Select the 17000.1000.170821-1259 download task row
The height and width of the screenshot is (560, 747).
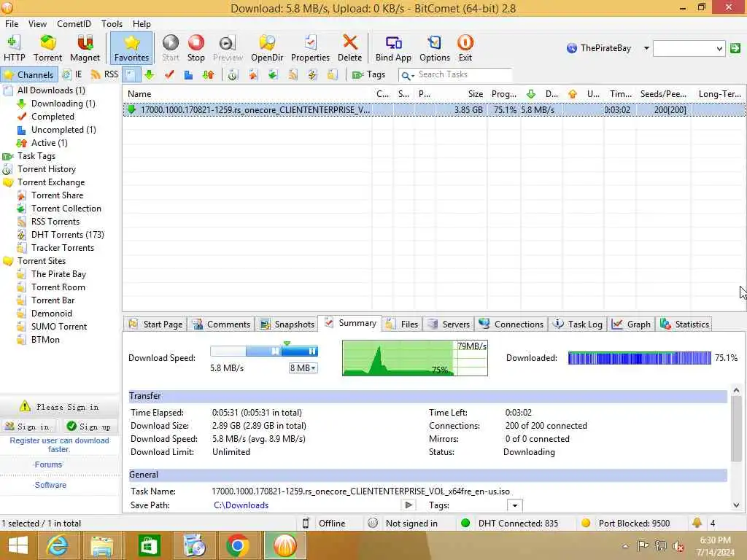tap(433, 110)
